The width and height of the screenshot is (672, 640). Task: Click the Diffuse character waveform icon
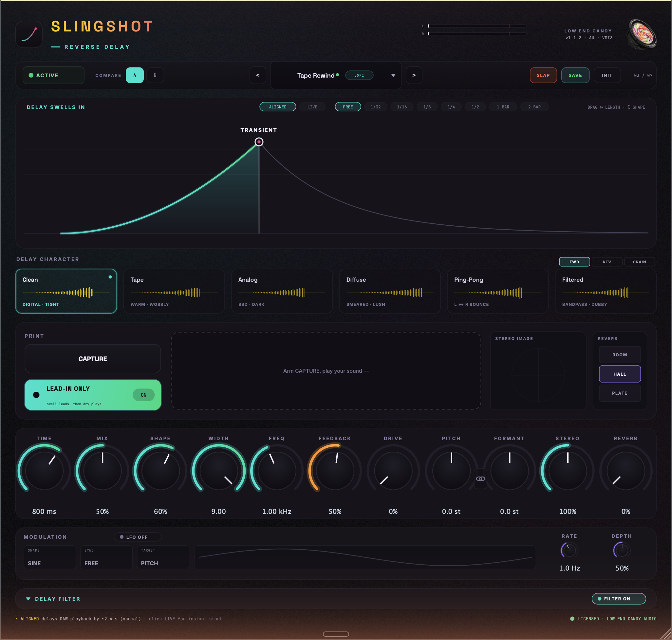click(391, 292)
